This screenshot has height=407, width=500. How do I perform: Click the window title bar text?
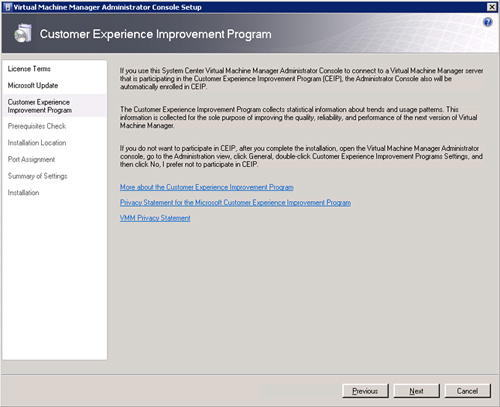108,7
